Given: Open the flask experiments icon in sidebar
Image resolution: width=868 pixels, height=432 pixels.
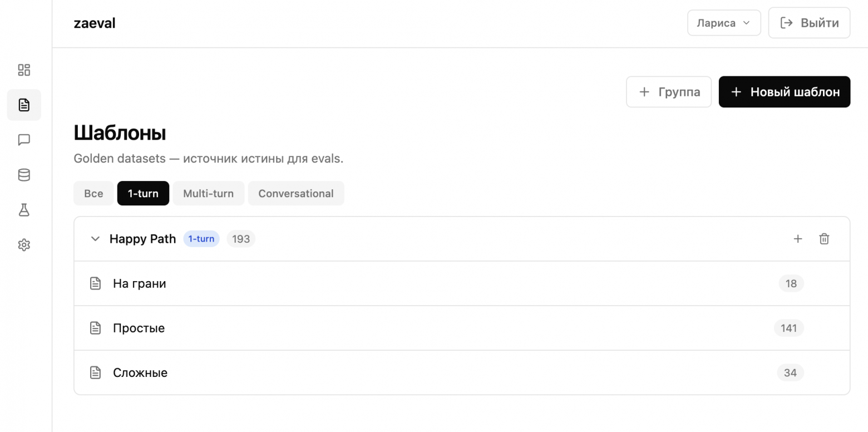Looking at the screenshot, I should click(x=24, y=210).
